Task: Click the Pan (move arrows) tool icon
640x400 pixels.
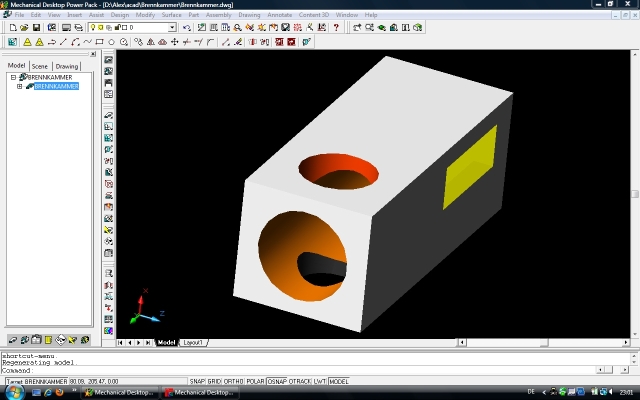Action: 174,42
